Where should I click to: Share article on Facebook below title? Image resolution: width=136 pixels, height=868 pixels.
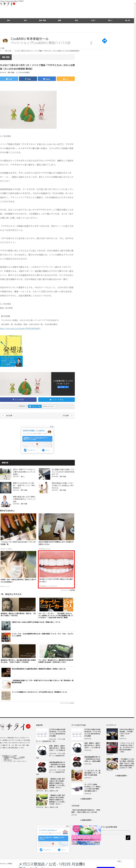28,79
